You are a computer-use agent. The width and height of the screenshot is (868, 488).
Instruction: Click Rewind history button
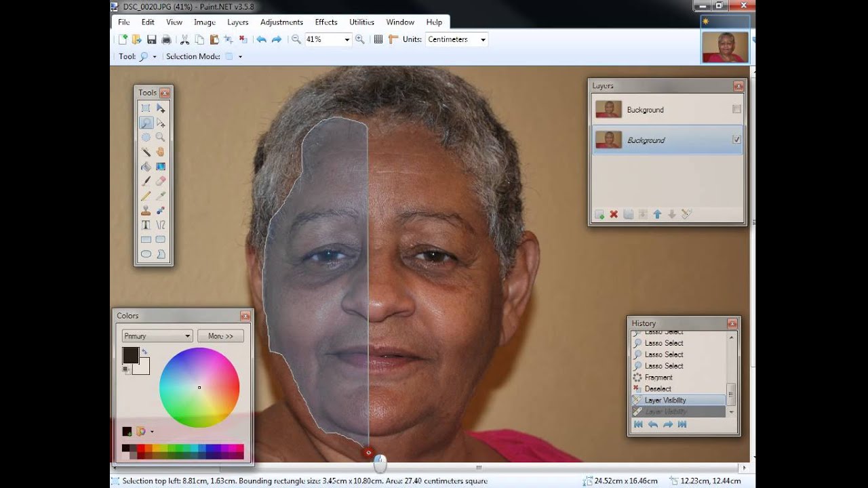[x=638, y=424]
